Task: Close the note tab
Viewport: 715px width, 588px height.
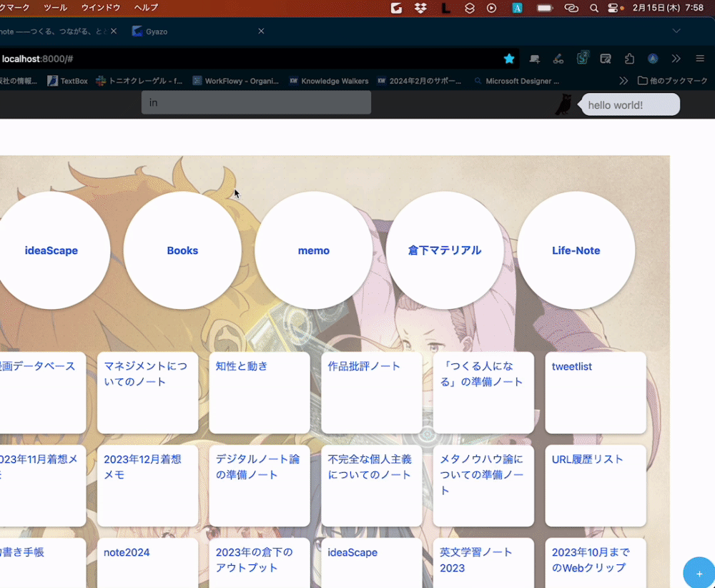Action: pos(114,31)
